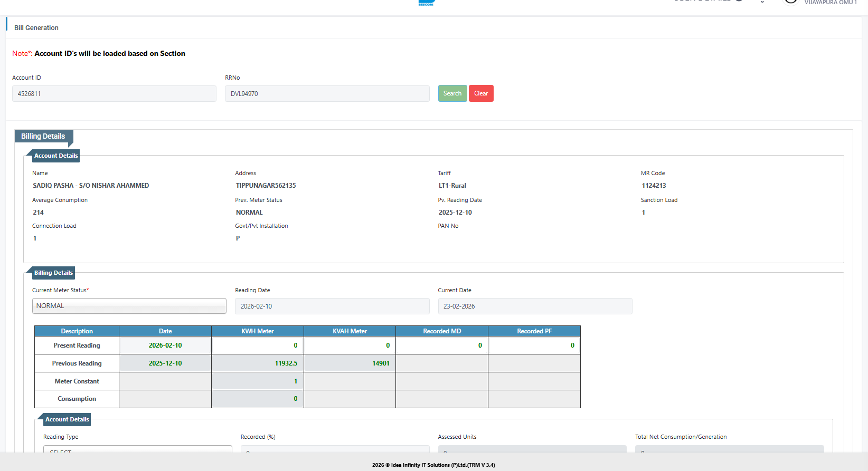Click the Present Reading date cell
The height and width of the screenshot is (471, 868).
point(165,345)
